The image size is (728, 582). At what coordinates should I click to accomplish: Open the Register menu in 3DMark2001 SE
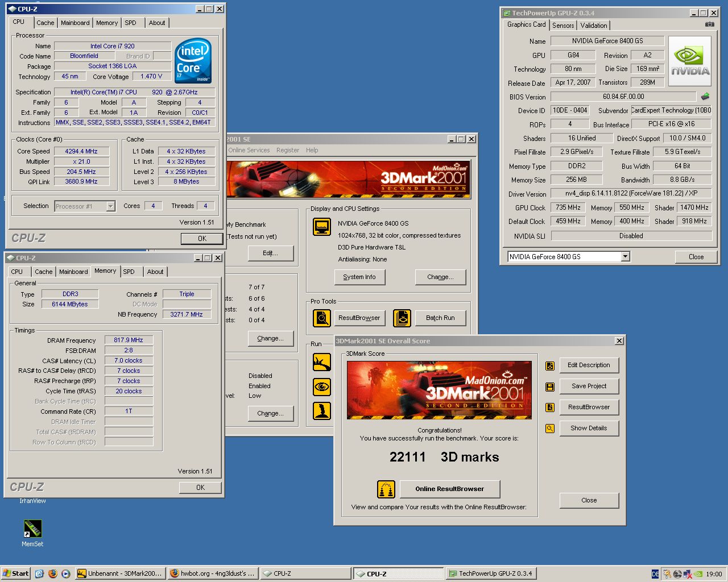[x=288, y=150]
